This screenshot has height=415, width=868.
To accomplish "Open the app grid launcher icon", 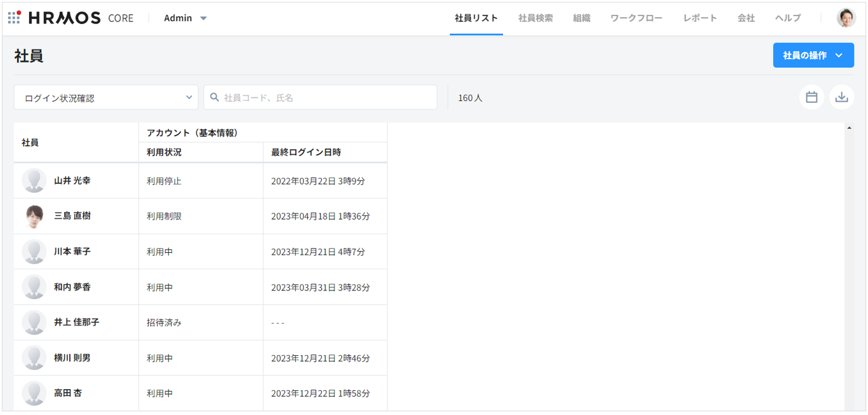I will click(x=14, y=18).
